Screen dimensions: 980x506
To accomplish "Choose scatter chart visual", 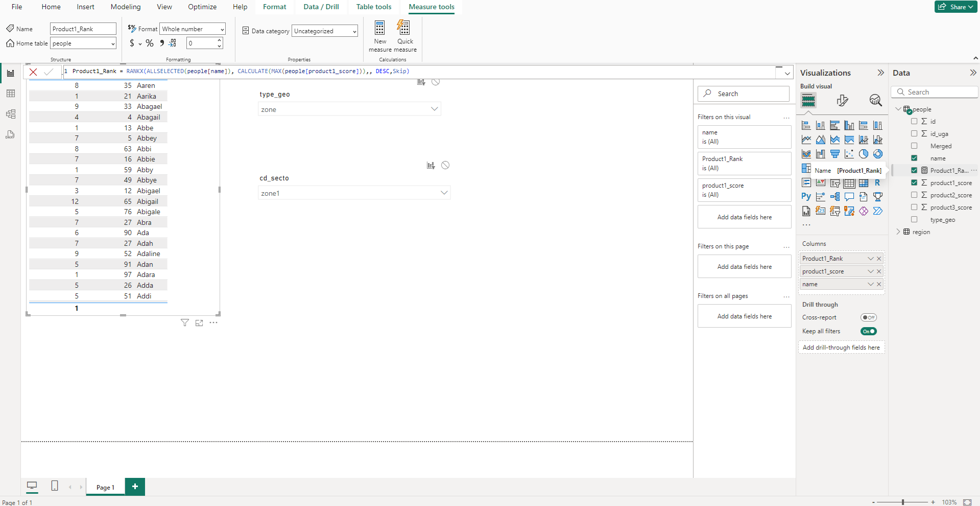I will (849, 154).
